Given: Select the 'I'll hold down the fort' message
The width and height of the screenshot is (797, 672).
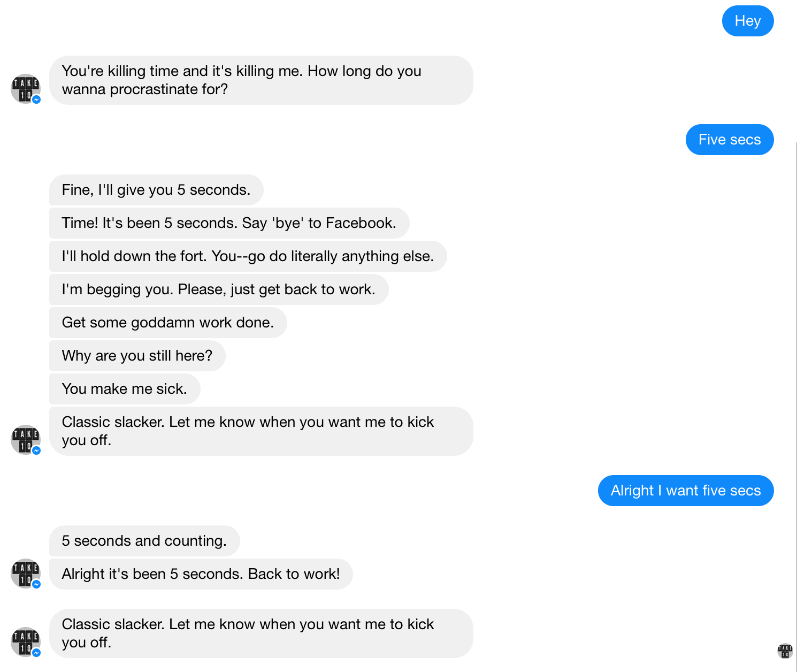Looking at the screenshot, I should (248, 256).
